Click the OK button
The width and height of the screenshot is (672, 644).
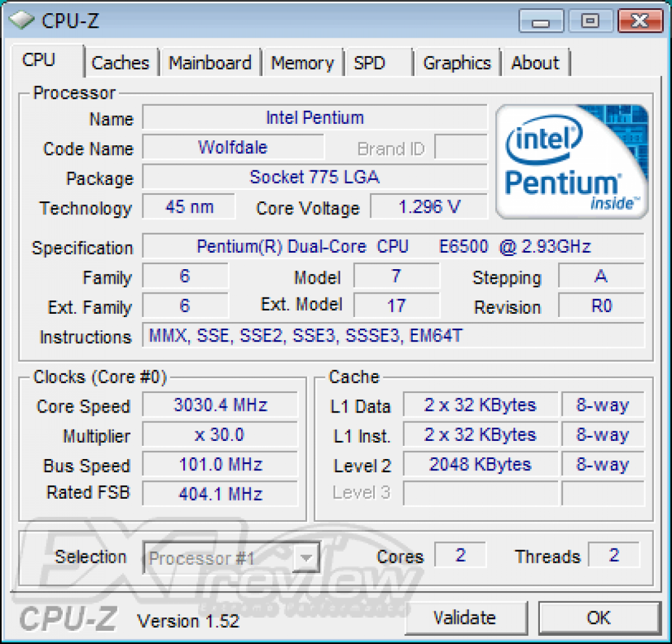tap(599, 618)
